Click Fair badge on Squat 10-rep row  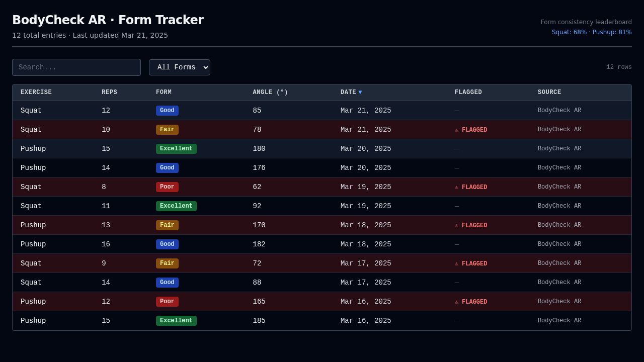pos(167,130)
